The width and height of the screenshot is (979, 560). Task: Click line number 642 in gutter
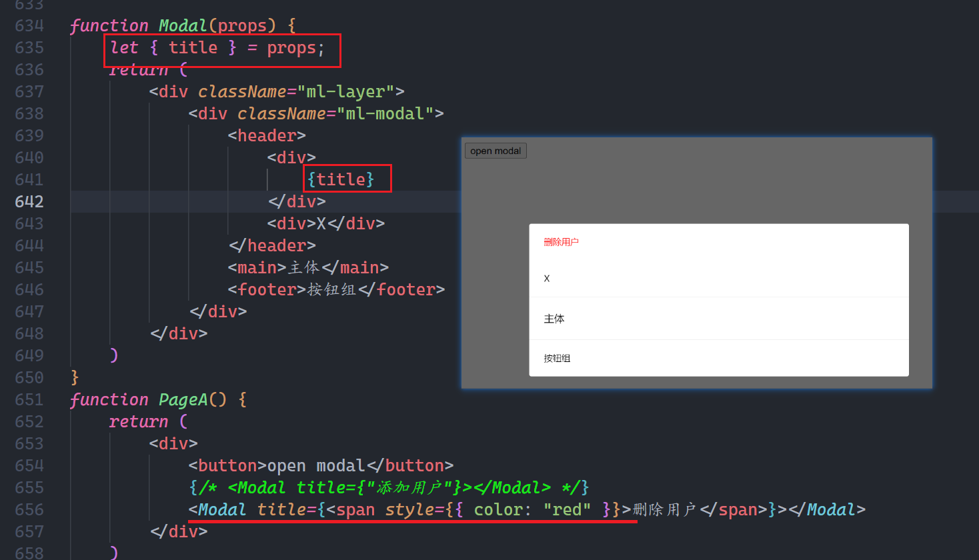(29, 201)
